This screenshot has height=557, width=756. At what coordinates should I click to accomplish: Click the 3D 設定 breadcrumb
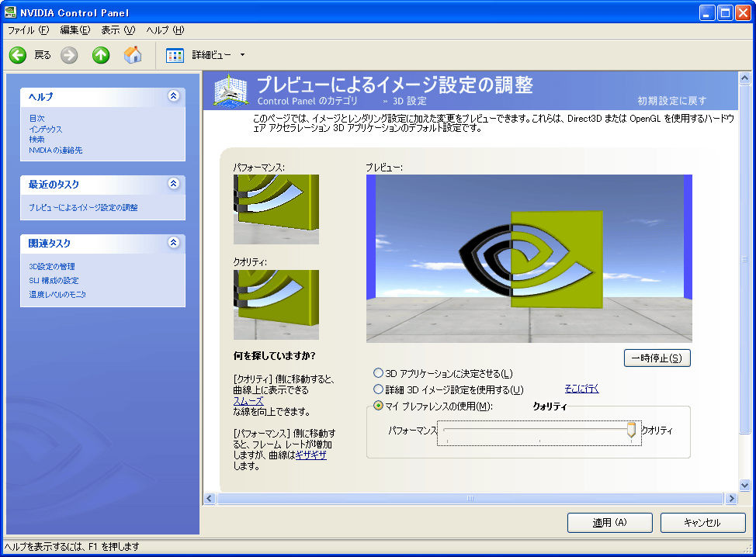(409, 101)
